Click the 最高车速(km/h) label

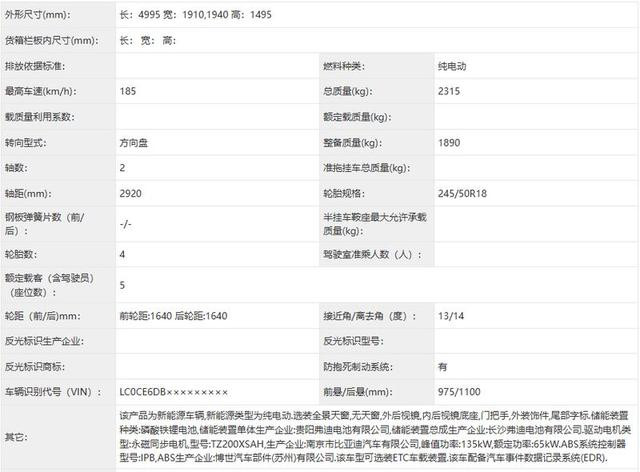pyautogui.click(x=40, y=91)
